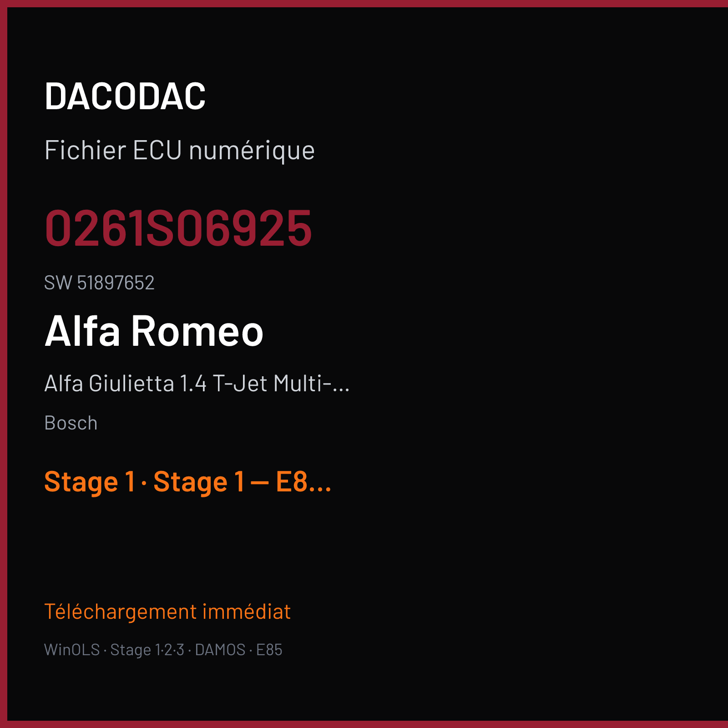Click the DACODAC brand title
This screenshot has height=728, width=728.
tap(125, 96)
